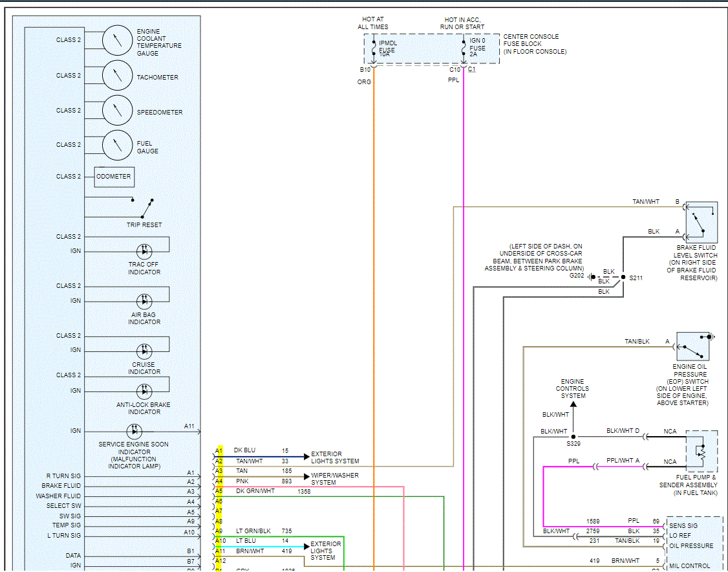Click the fuel pump sender assembly symbol
Screen dimensions: 728x572
(701, 452)
